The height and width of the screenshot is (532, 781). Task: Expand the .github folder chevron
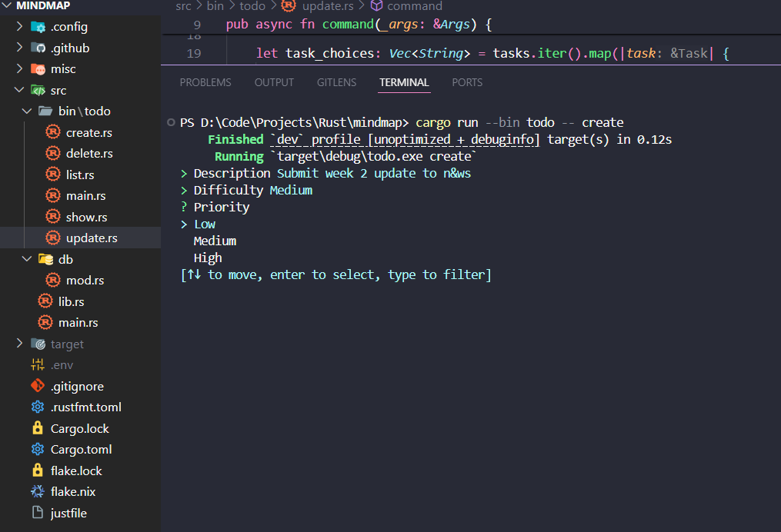tap(19, 47)
